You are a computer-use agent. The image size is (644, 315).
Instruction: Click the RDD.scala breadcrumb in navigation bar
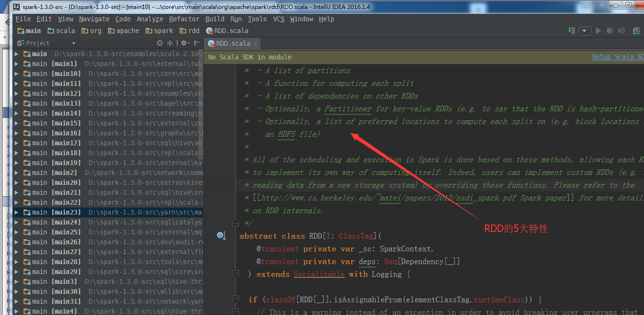[x=227, y=31]
